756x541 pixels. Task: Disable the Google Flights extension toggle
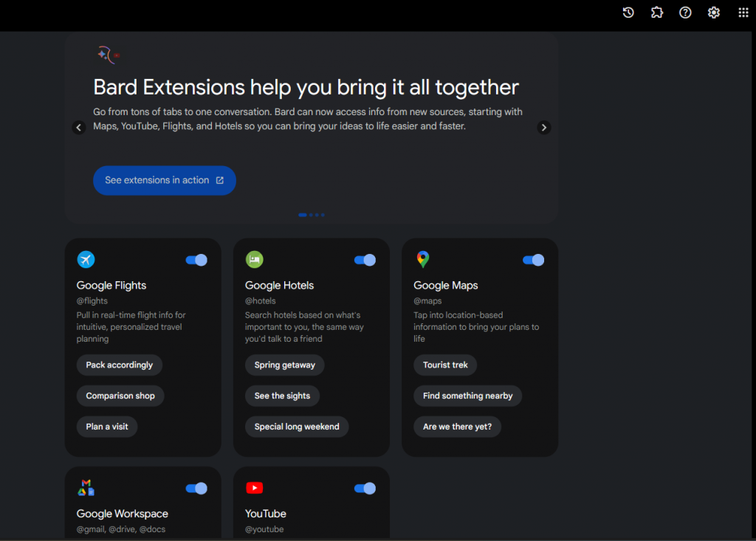click(x=196, y=260)
